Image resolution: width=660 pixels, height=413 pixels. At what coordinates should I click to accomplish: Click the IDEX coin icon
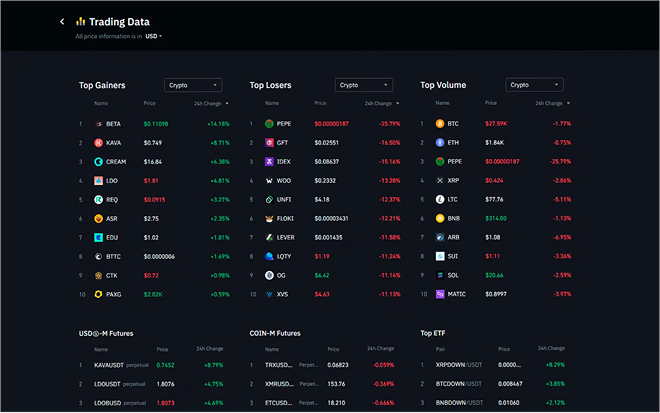(x=269, y=162)
